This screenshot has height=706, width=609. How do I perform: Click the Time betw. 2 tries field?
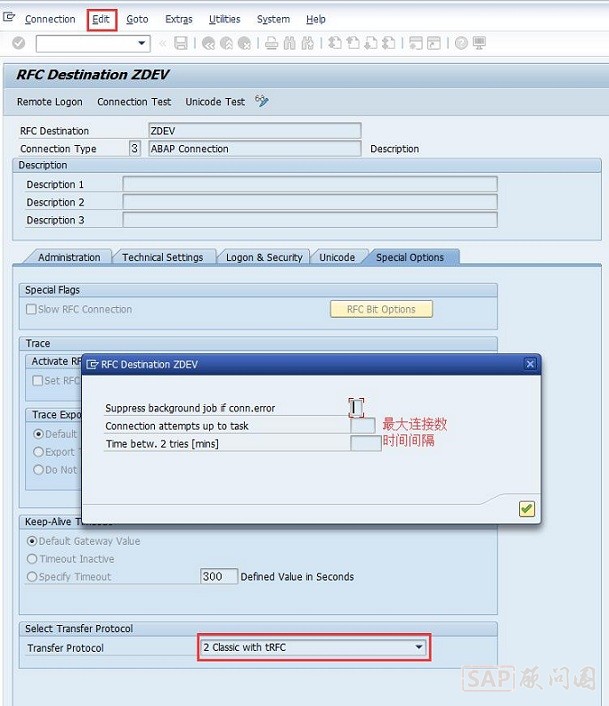(366, 444)
